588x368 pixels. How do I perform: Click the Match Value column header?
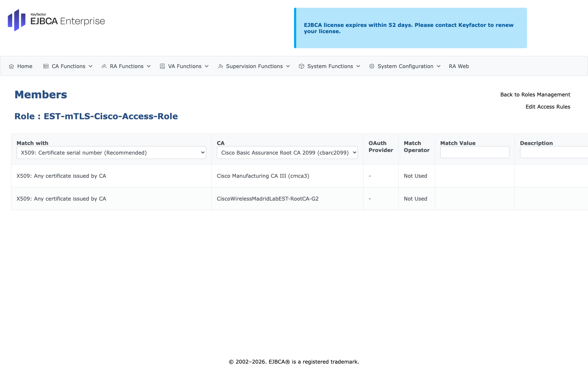click(x=458, y=143)
